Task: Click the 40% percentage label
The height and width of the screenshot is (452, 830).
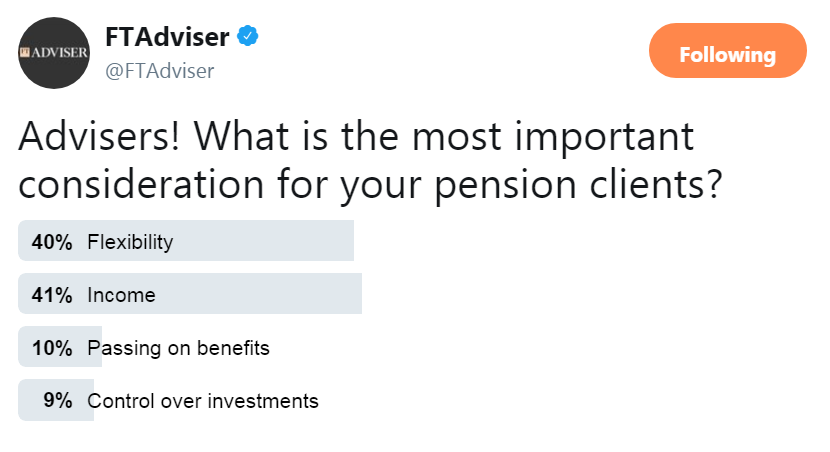Action: 52,242
